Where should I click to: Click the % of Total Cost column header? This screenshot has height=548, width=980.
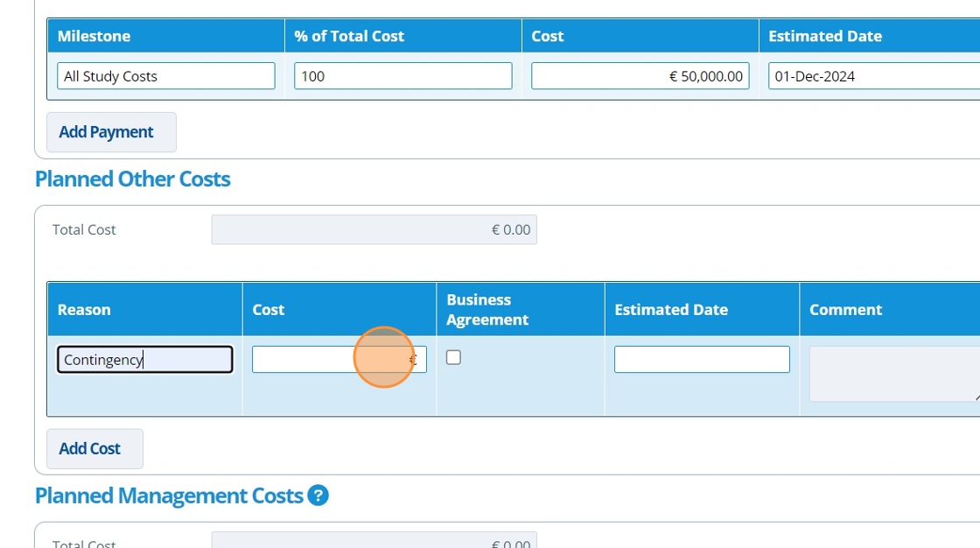(x=350, y=36)
